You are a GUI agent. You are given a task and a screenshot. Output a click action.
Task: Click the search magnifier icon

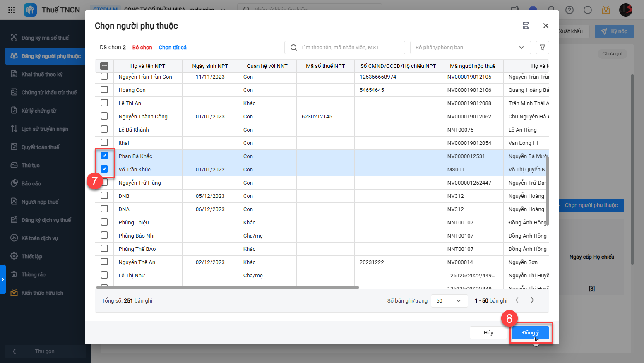pos(294,48)
